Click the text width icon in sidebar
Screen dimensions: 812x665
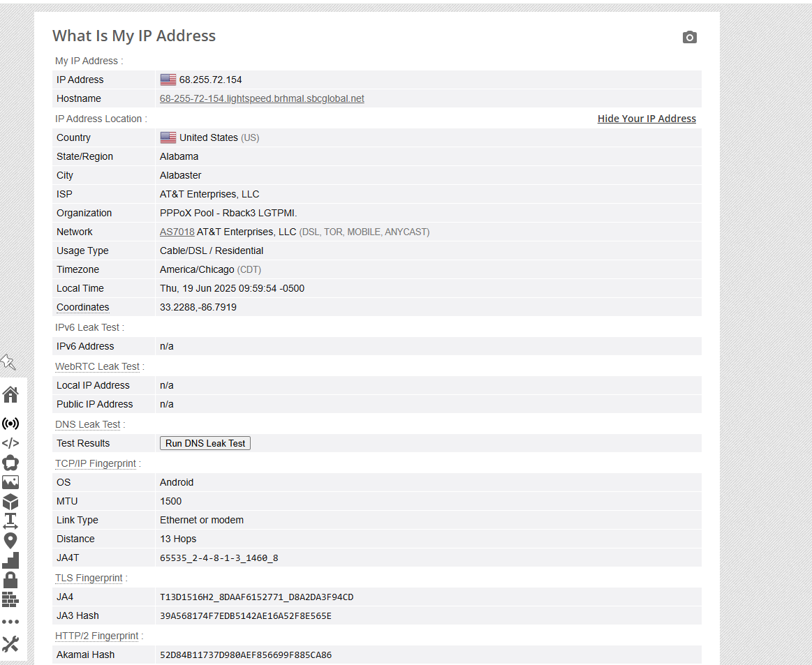pyautogui.click(x=10, y=521)
